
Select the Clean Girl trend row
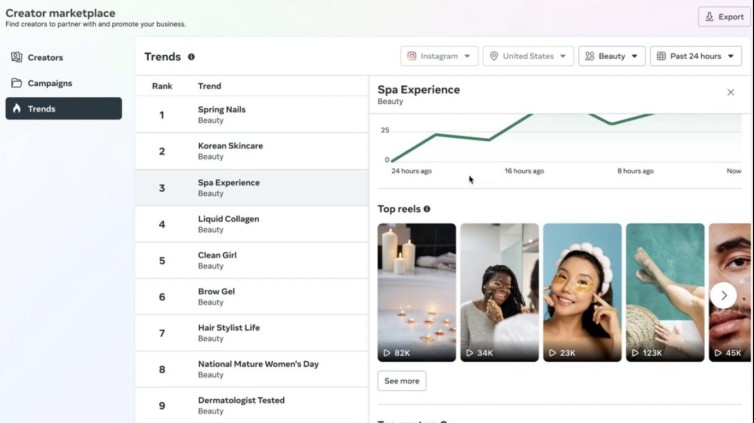252,261
